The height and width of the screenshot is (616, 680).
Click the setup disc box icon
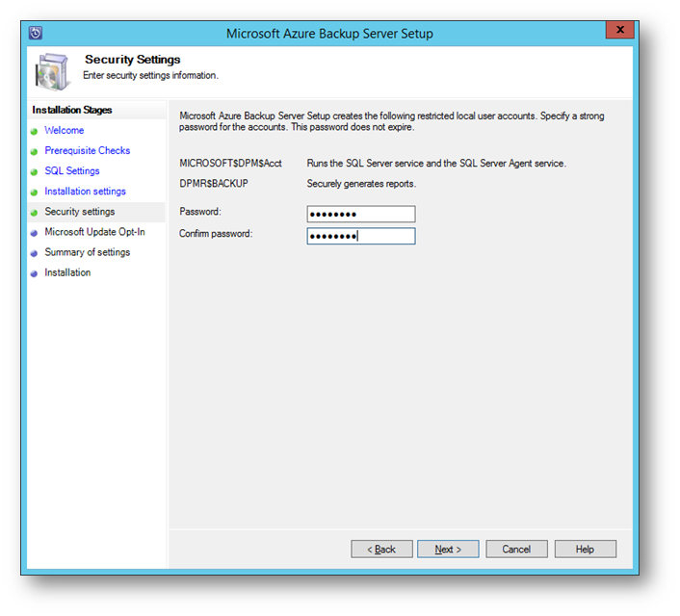click(52, 72)
